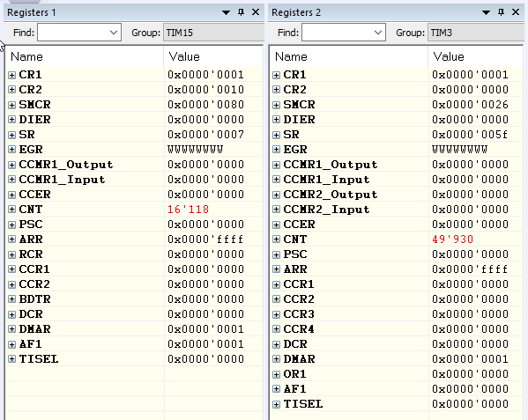Expand TISEL in TIM3 registers
Viewport: 528px width, 420px height.
[x=276, y=404]
